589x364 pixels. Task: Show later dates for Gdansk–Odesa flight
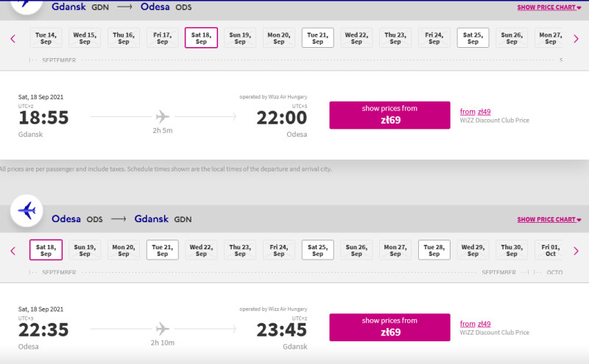coord(576,39)
